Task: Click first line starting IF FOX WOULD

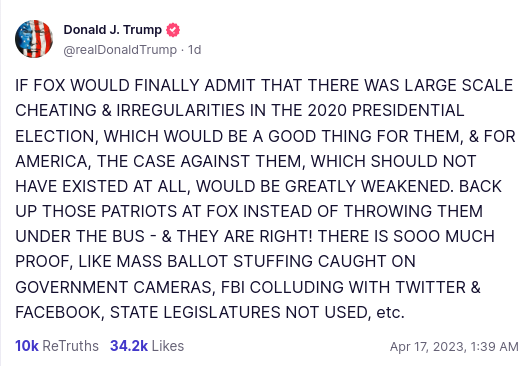Action: pos(264,85)
